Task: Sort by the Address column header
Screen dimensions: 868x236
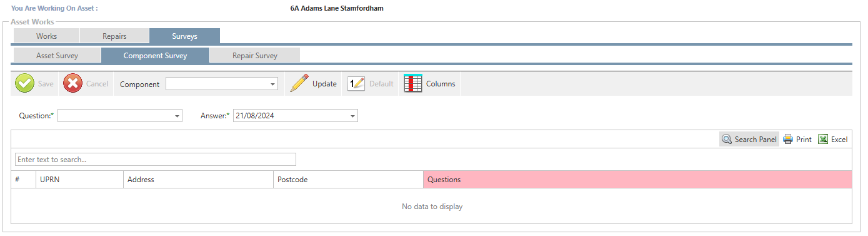Action: pos(198,180)
